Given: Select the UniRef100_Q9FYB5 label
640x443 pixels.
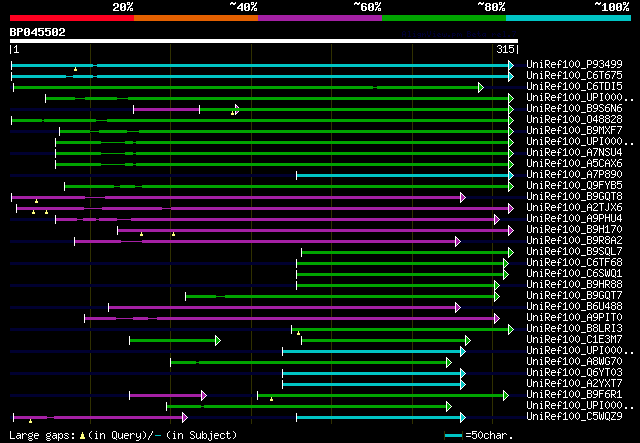Looking at the screenshot, I should coord(574,185).
